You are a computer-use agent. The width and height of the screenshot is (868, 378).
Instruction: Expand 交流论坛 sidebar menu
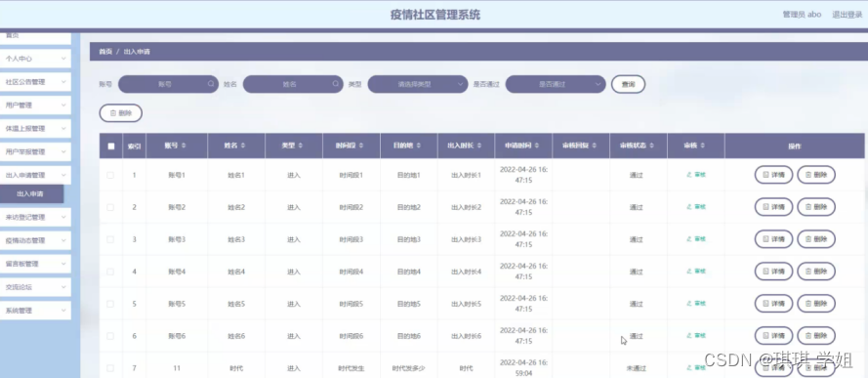coord(35,287)
